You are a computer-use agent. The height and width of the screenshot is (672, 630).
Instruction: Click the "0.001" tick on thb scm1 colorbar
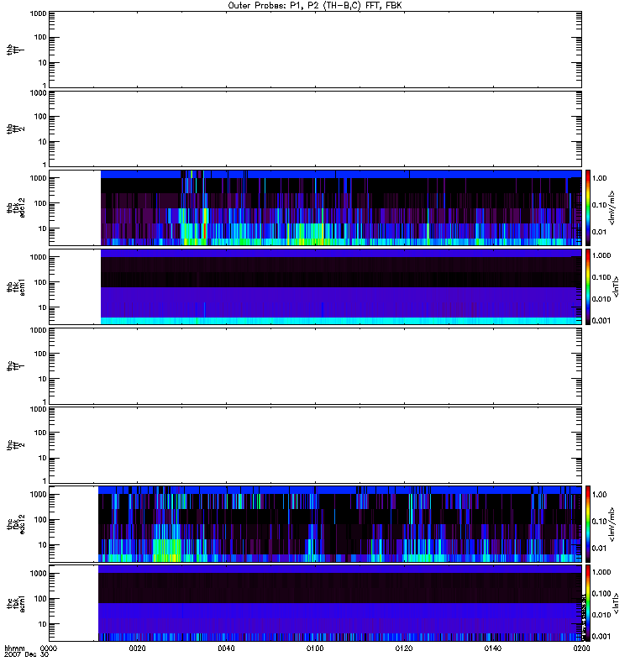point(601,321)
